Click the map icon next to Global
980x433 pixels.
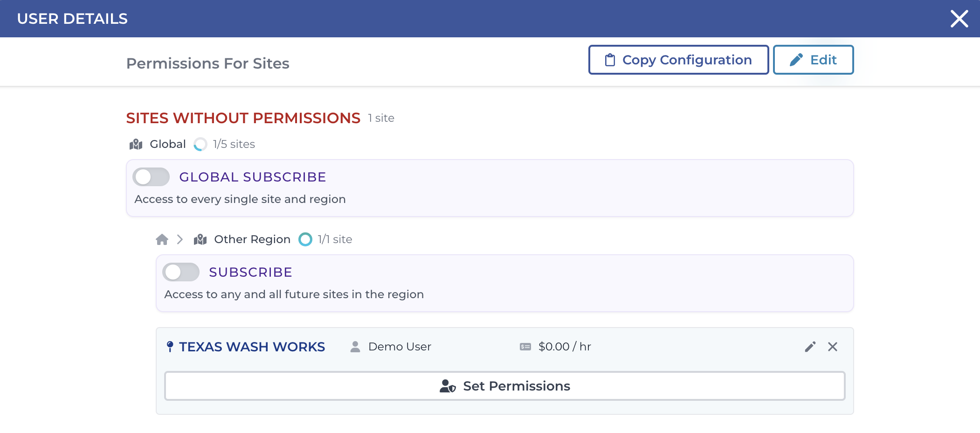click(135, 144)
